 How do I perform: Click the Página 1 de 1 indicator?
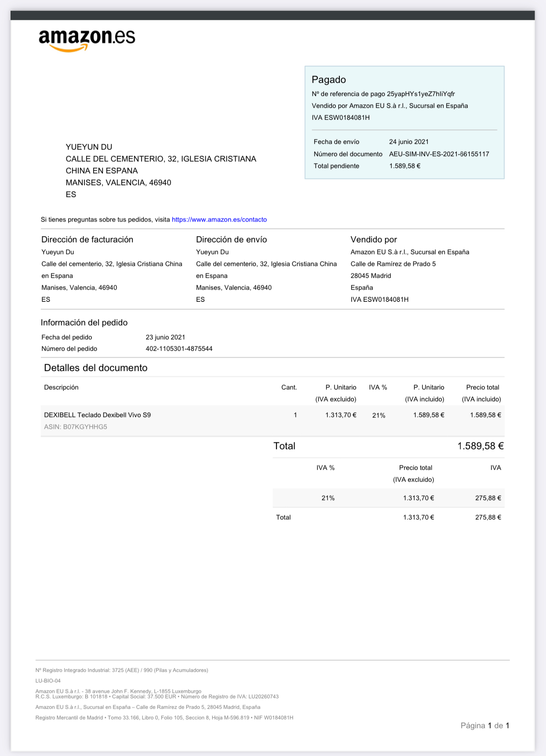[x=484, y=726]
